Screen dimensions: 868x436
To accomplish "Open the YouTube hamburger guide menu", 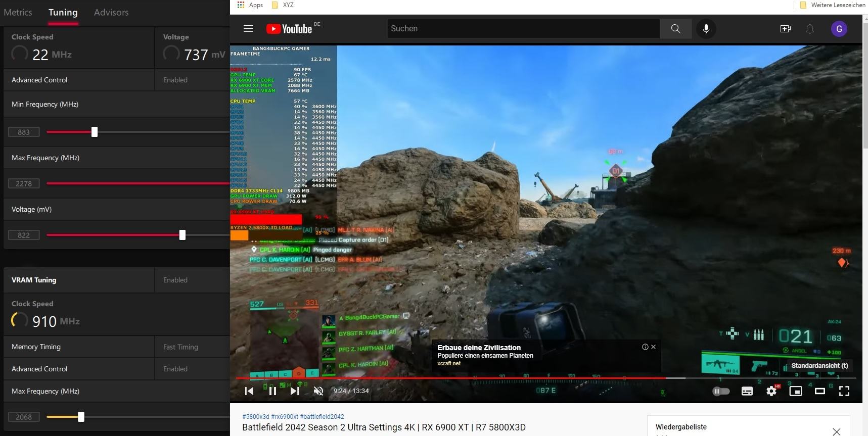I will click(x=248, y=29).
